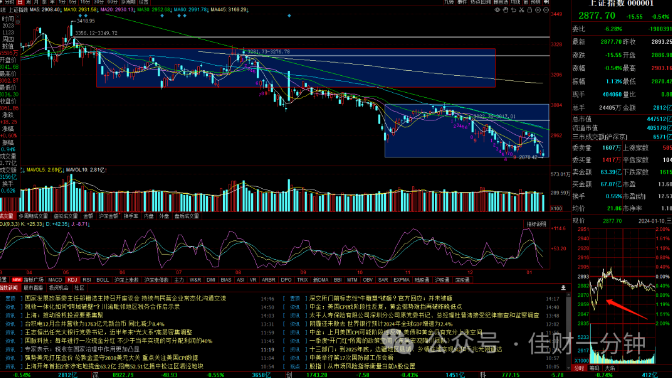This screenshot has height=378, width=672.
Task: Click the lock icon above chart
Action: (529, 10)
